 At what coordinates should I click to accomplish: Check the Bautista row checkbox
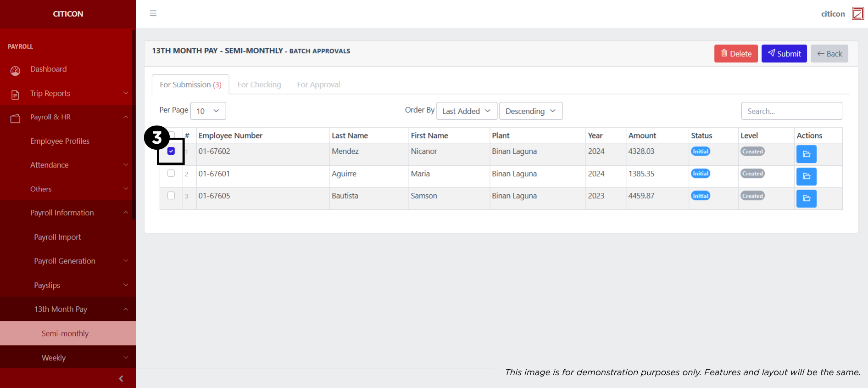point(171,196)
